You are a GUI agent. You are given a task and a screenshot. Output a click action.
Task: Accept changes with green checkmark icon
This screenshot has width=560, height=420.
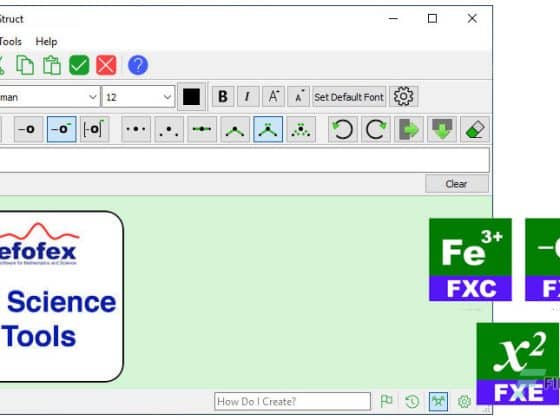click(79, 65)
